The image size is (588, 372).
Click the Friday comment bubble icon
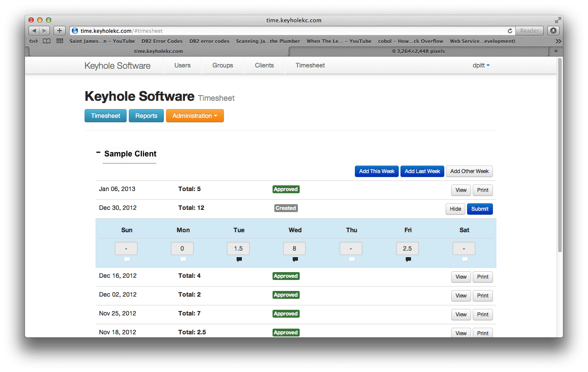408,259
